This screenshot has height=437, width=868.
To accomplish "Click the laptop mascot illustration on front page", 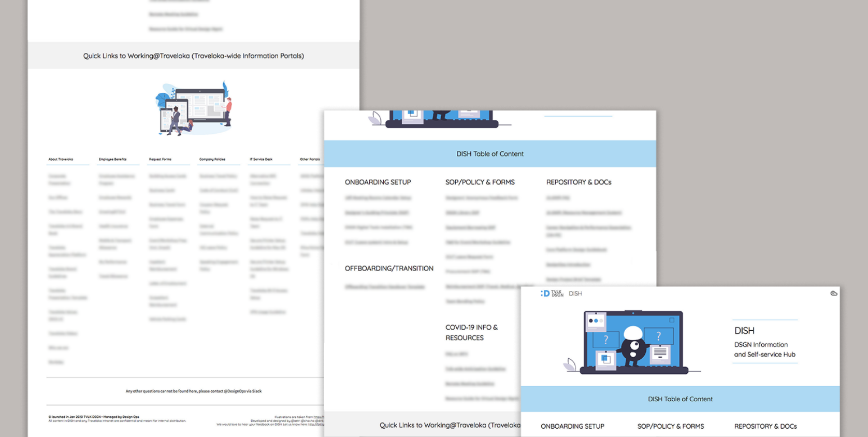I will coord(632,342).
